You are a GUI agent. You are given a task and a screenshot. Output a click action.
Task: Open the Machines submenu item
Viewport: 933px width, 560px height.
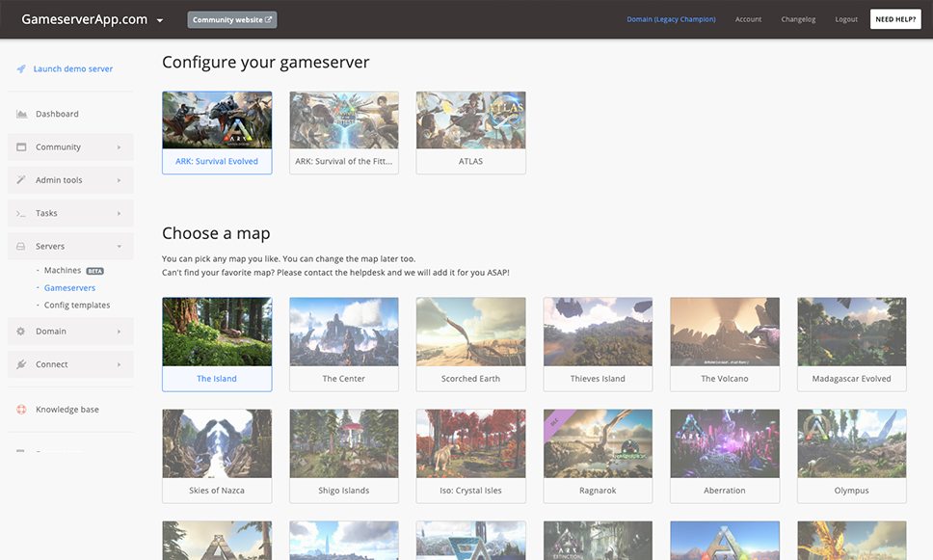[x=63, y=270]
